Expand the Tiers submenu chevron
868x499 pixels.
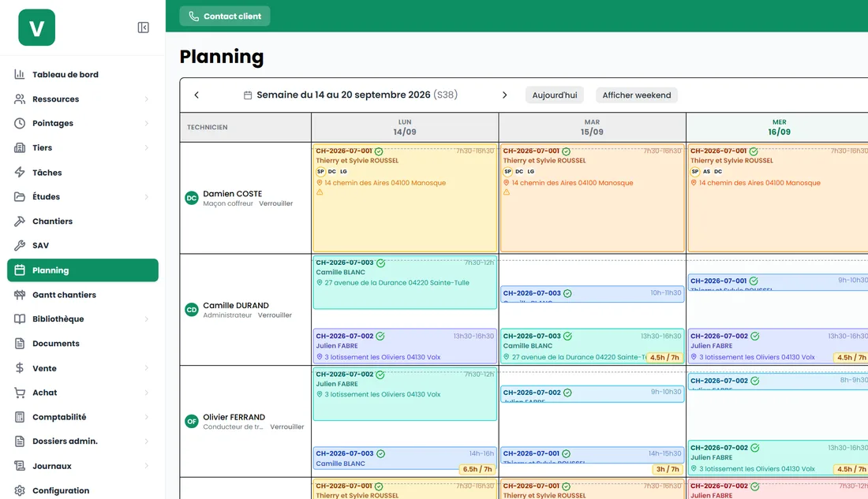[x=147, y=147]
